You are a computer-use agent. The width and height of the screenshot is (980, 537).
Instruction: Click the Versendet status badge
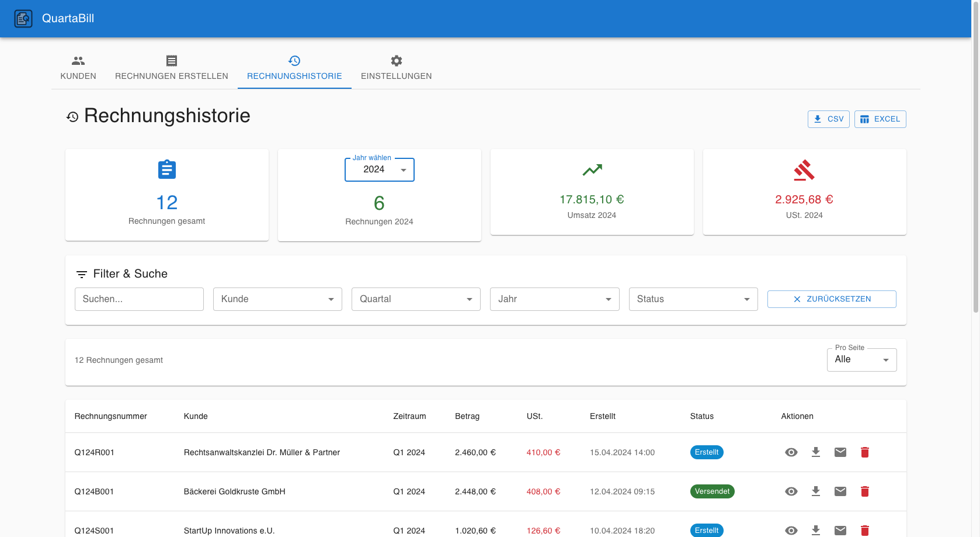(712, 491)
